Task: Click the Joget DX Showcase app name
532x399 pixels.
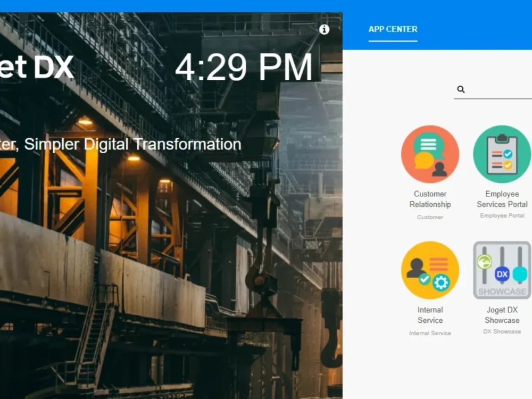Action: tap(502, 315)
